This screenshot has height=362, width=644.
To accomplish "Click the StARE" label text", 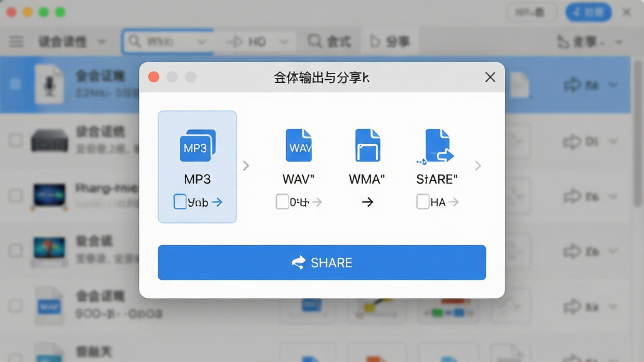I will (436, 179).
